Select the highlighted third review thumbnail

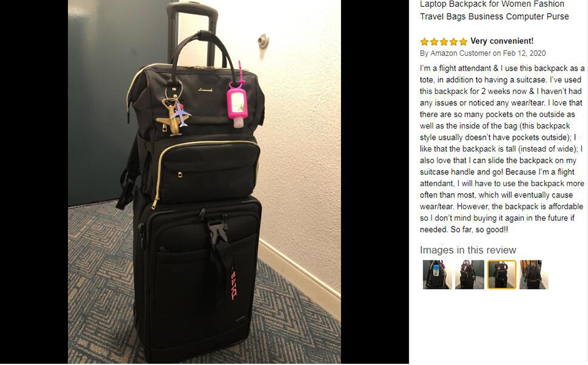click(x=502, y=275)
